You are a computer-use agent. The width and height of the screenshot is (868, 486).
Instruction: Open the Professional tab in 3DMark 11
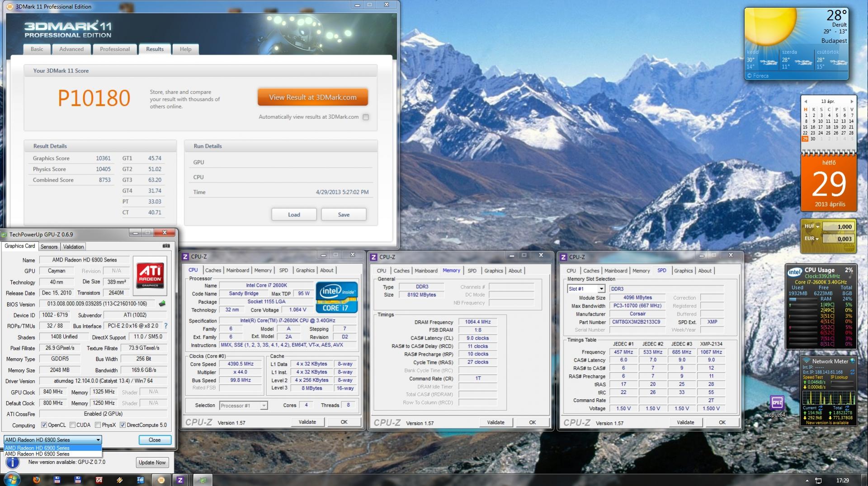click(x=115, y=49)
